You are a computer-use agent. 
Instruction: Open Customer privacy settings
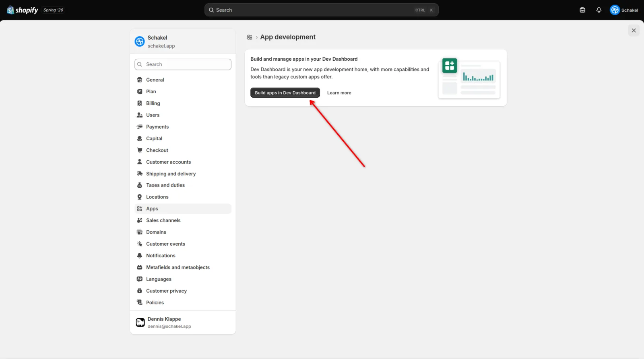[183, 291]
